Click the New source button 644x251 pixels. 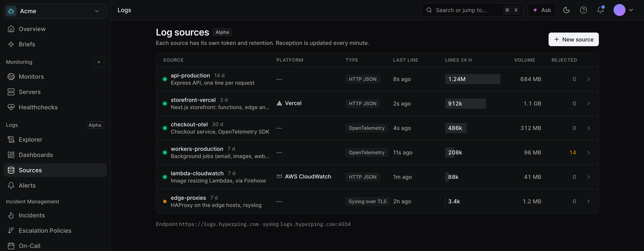pos(574,40)
